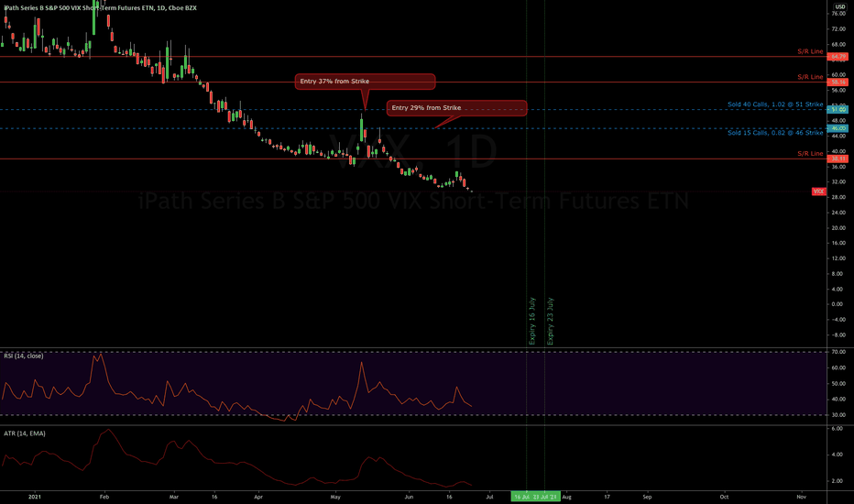Click the 76.00 value on price axis
Image resolution: width=854 pixels, height=504 pixels.
pos(838,14)
